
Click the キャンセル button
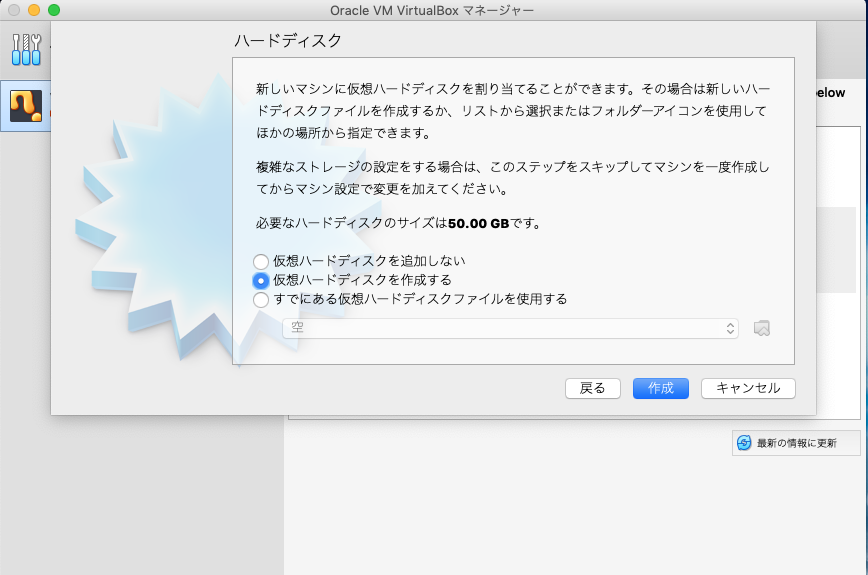(748, 388)
